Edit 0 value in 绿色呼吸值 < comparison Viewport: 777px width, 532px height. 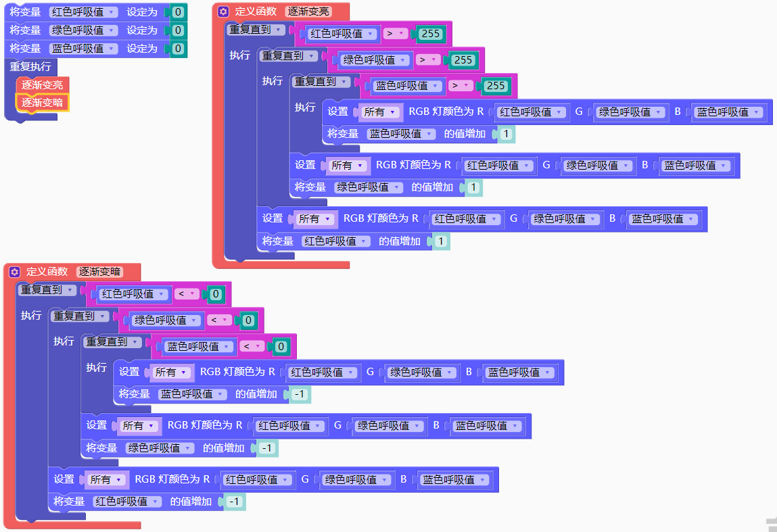click(248, 320)
